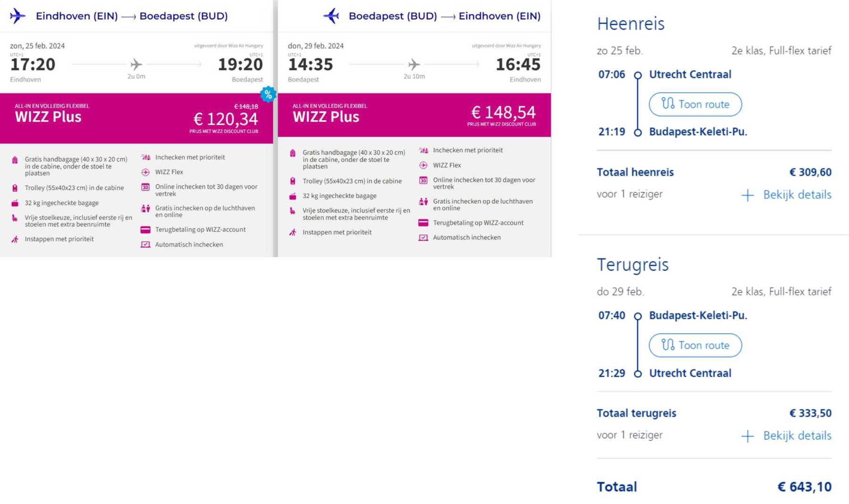Click the trolley bag icon in outbound flight

pyautogui.click(x=15, y=188)
